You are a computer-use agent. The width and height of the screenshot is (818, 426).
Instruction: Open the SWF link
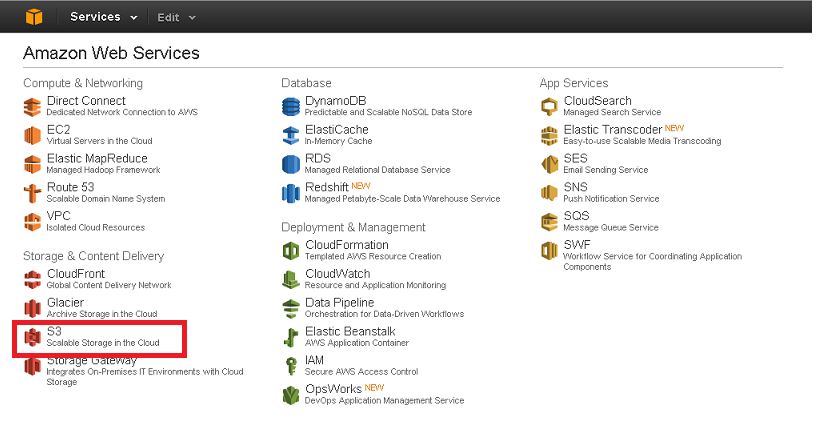pos(577,245)
